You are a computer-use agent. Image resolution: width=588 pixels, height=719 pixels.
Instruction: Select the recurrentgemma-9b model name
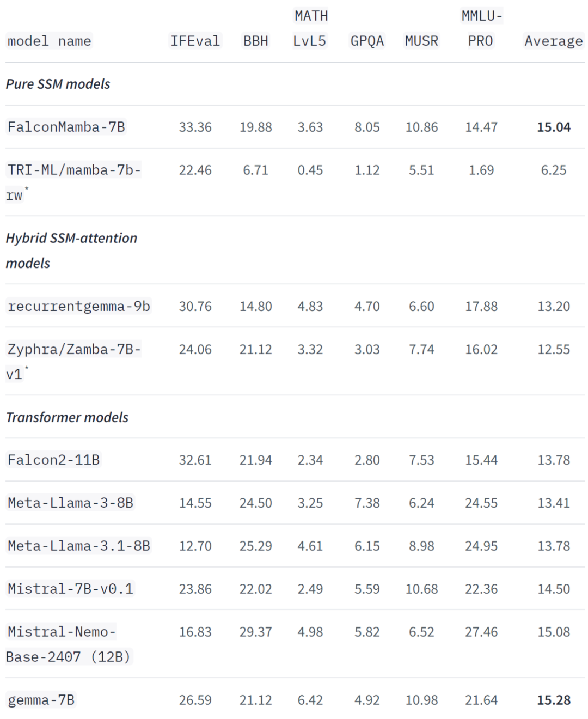pyautogui.click(x=78, y=306)
